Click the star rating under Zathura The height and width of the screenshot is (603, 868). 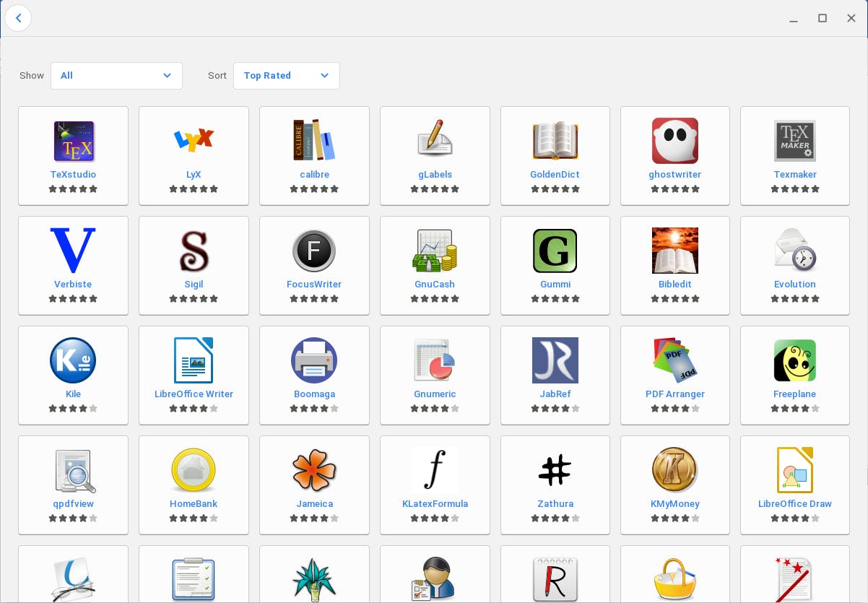coord(555,519)
